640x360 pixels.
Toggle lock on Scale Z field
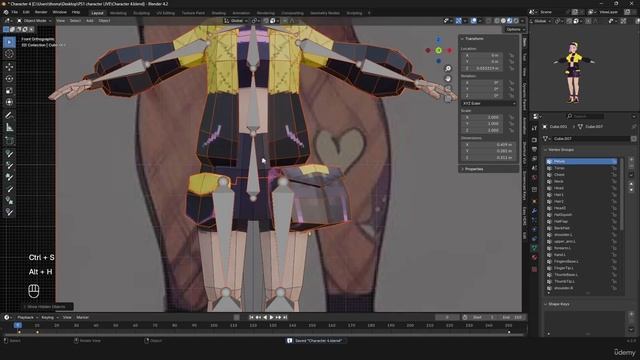[x=511, y=130]
